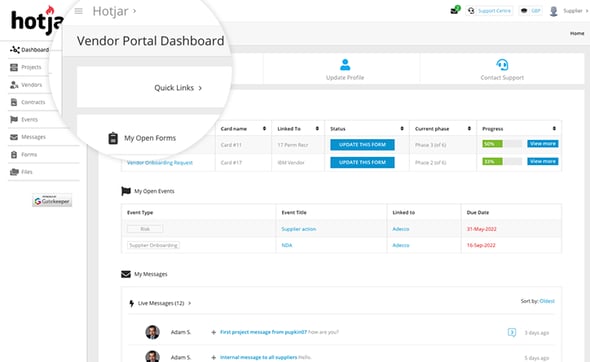Click due date 31-May-2022

(482, 229)
